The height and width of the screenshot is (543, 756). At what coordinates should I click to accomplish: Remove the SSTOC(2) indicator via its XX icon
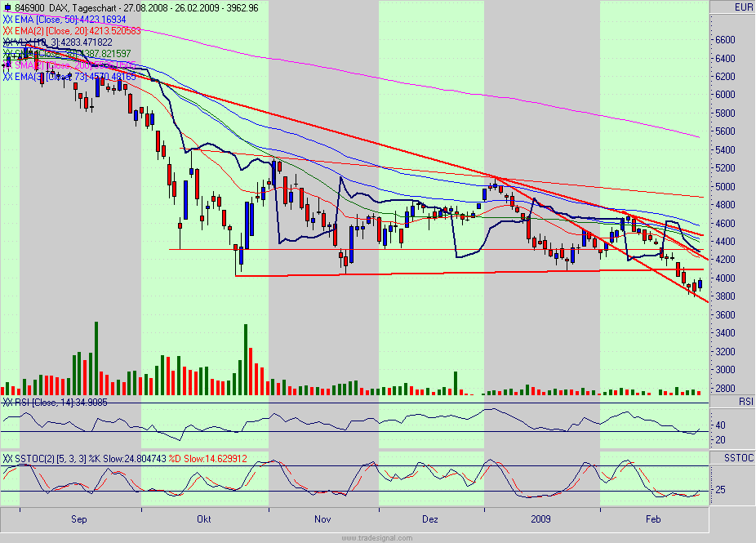pyautogui.click(x=7, y=456)
